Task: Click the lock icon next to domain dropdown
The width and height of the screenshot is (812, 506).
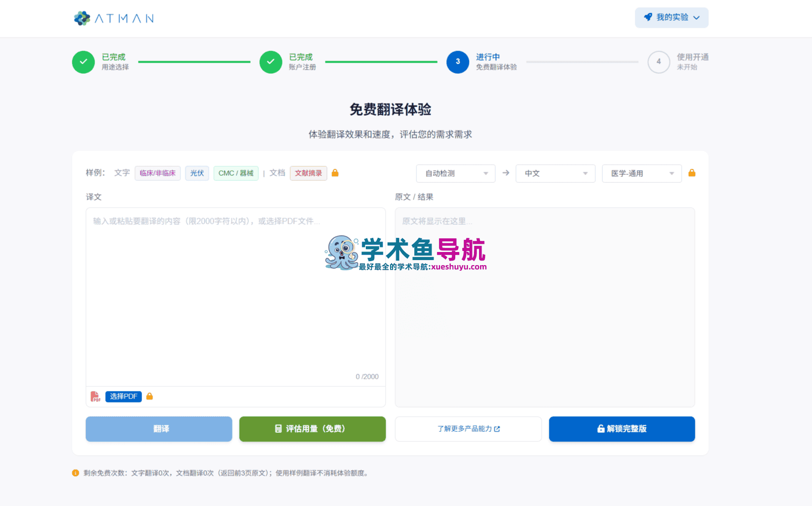Action: [x=692, y=173]
